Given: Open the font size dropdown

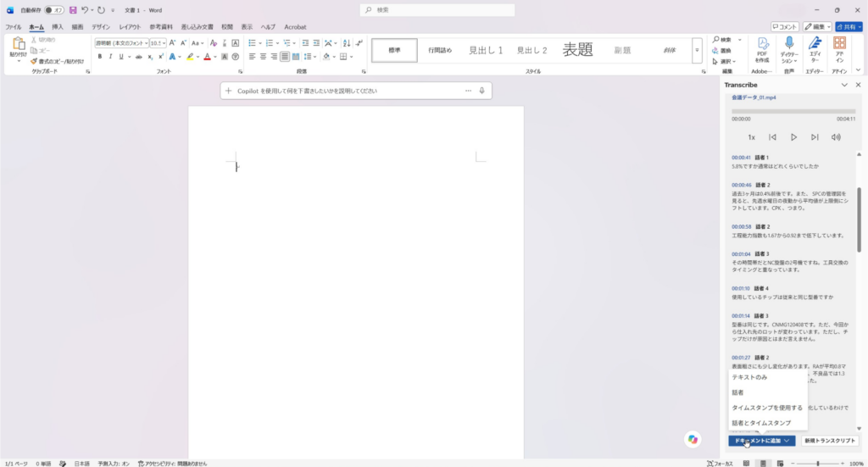Looking at the screenshot, I should (x=164, y=43).
